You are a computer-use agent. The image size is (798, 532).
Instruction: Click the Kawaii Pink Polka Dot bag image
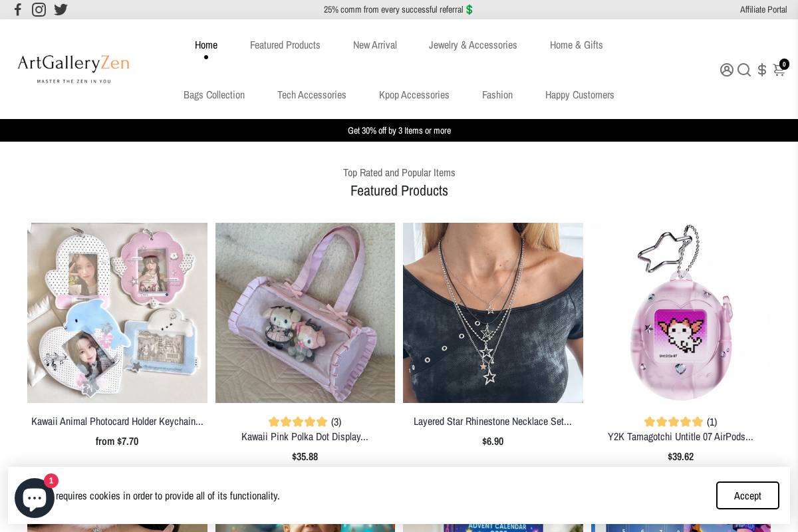[305, 313]
